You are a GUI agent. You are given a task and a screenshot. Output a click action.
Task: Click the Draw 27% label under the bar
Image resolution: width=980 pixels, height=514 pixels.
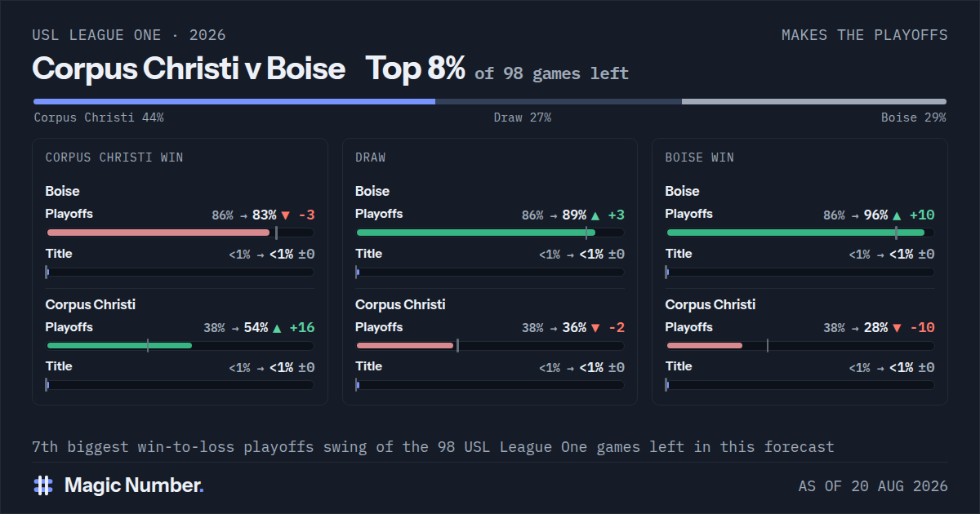coord(523,117)
